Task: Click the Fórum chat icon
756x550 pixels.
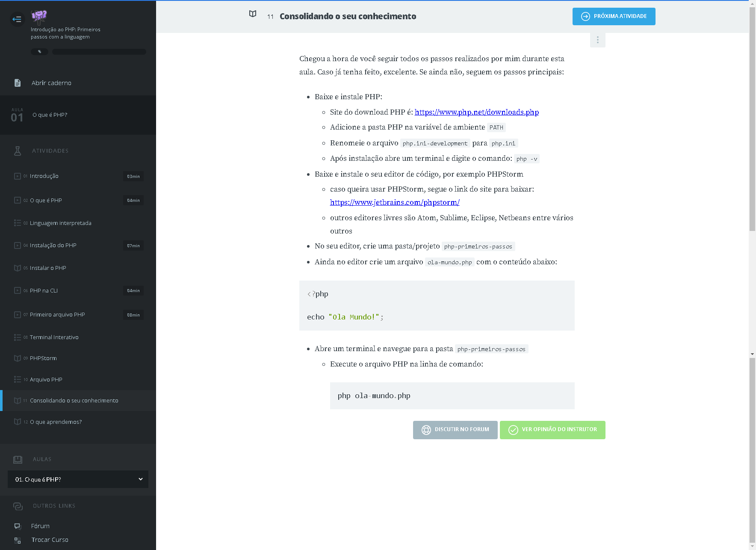Action: coord(18,526)
